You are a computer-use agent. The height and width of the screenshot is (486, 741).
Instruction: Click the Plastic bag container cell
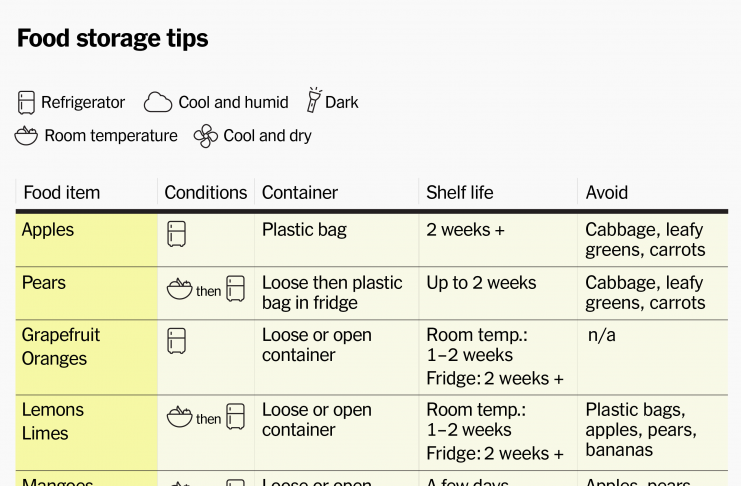click(336, 240)
